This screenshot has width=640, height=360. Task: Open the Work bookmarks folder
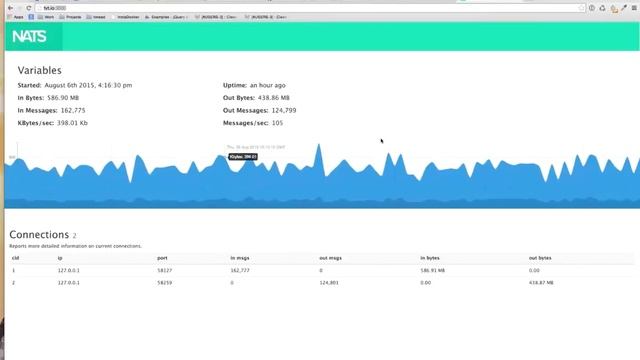click(46, 17)
